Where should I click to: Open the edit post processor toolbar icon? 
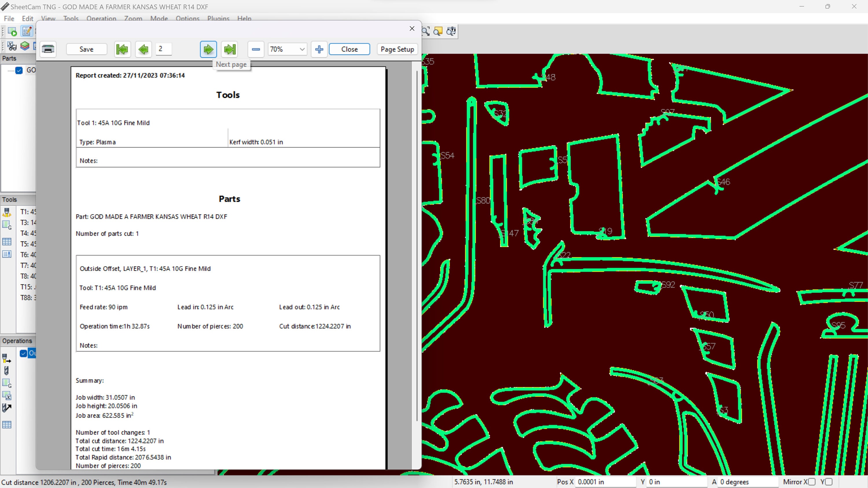coord(27,31)
